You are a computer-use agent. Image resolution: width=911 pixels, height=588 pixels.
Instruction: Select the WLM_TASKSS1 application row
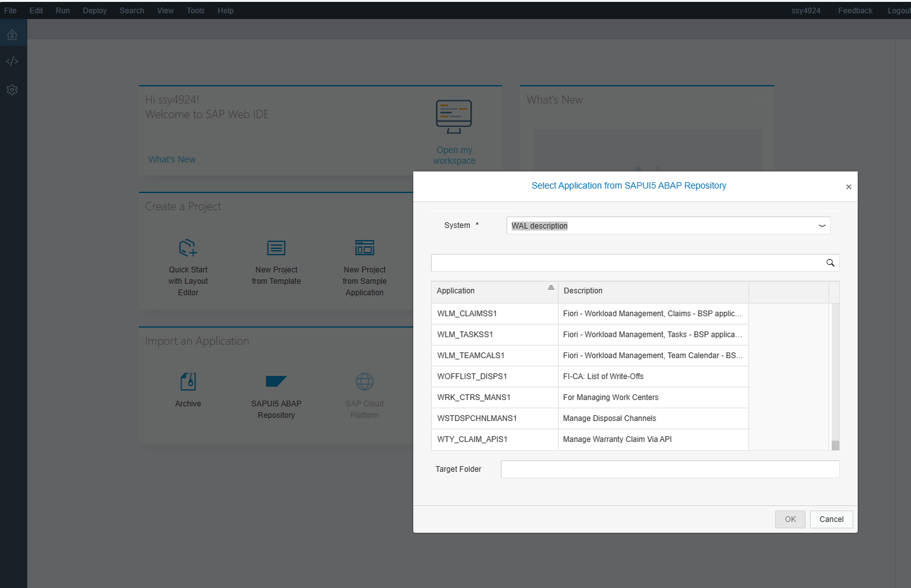(590, 335)
